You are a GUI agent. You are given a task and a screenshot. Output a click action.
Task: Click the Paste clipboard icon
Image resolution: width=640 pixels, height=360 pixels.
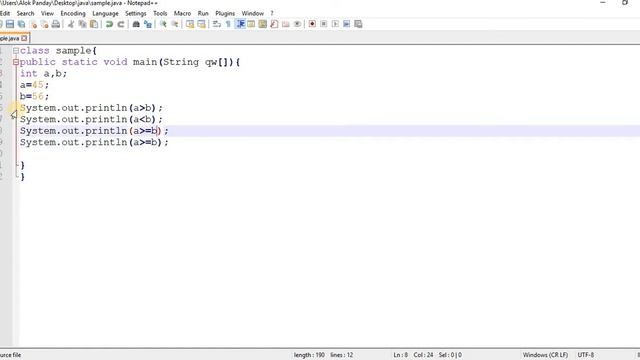94,24
